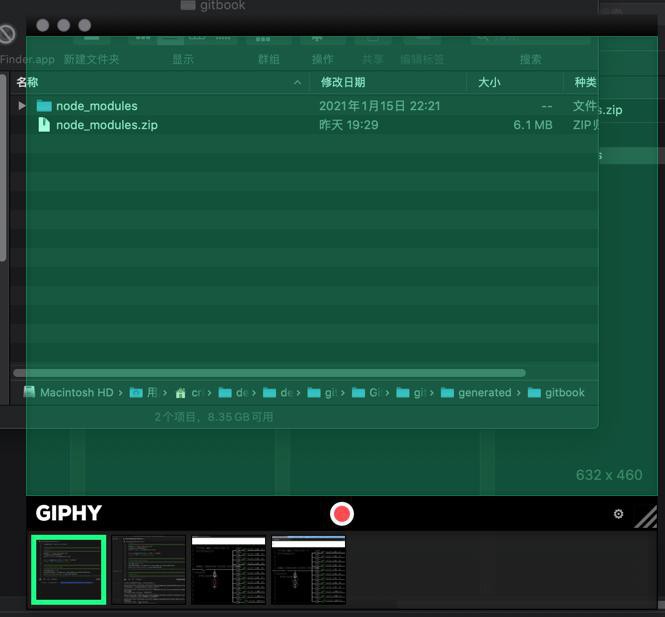The image size is (665, 617).
Task: Sort Finder list by 大小 column
Action: pyautogui.click(x=489, y=82)
